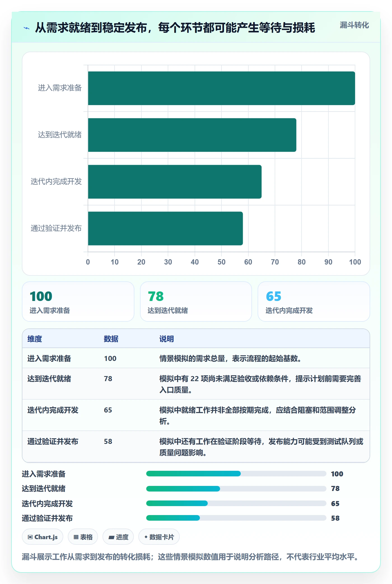Select the 达到迭代就绪 table row name
The width and height of the screenshot is (392, 584).
click(49, 379)
